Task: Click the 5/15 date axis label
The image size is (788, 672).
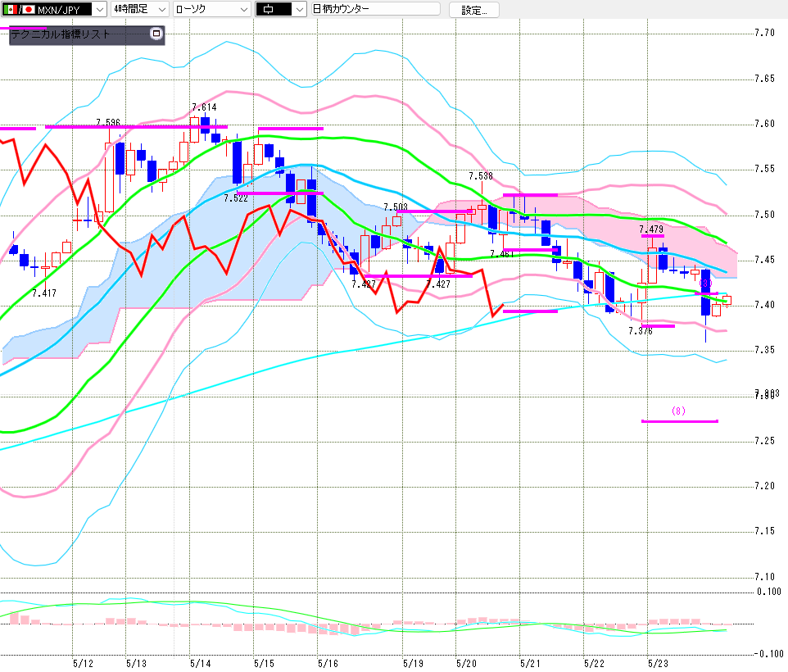Action: click(x=264, y=664)
